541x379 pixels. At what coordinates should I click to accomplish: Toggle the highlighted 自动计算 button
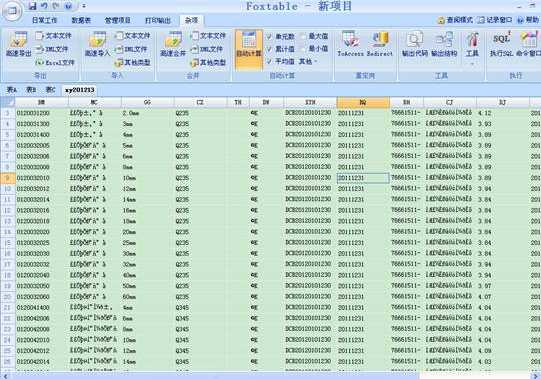(249, 49)
